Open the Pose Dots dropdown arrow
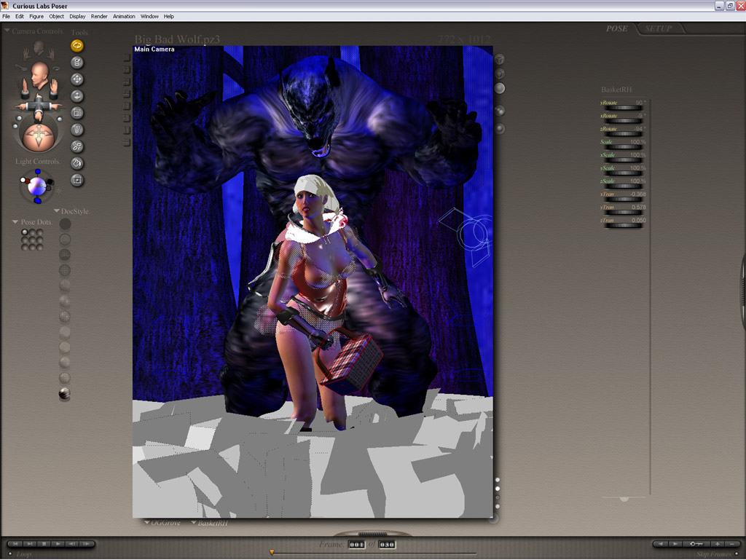The image size is (746, 560). (15, 221)
